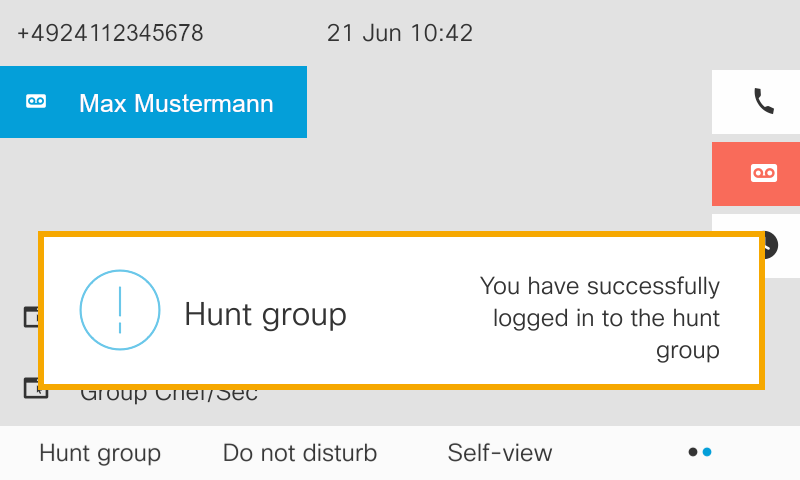Click the Hunt group notification title
Screen dimensions: 800x480
click(x=265, y=315)
